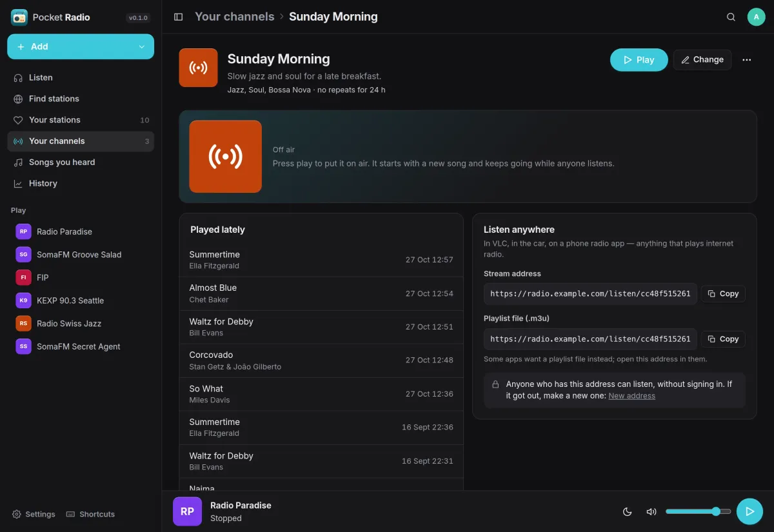Click the Pocket Radio app logo
The width and height of the screenshot is (774, 532).
[x=19, y=17]
